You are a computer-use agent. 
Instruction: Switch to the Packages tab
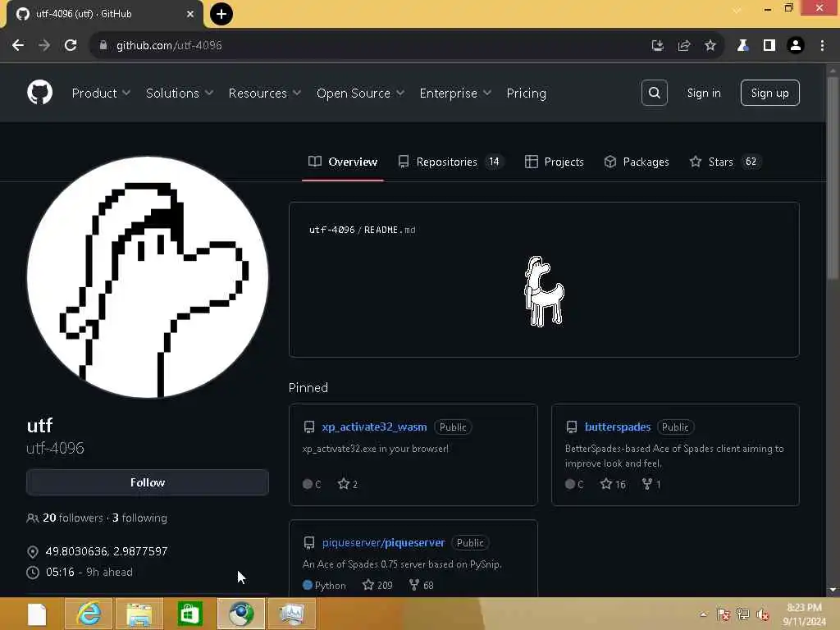(x=637, y=162)
